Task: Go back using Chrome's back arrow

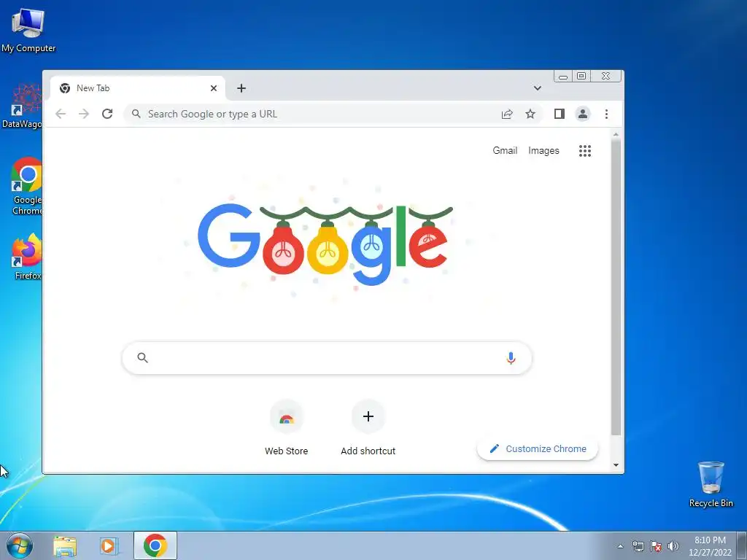Action: coord(61,114)
